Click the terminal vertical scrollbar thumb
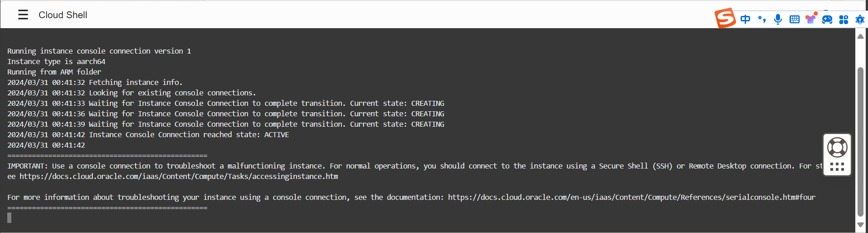The image size is (868, 233). point(860,142)
